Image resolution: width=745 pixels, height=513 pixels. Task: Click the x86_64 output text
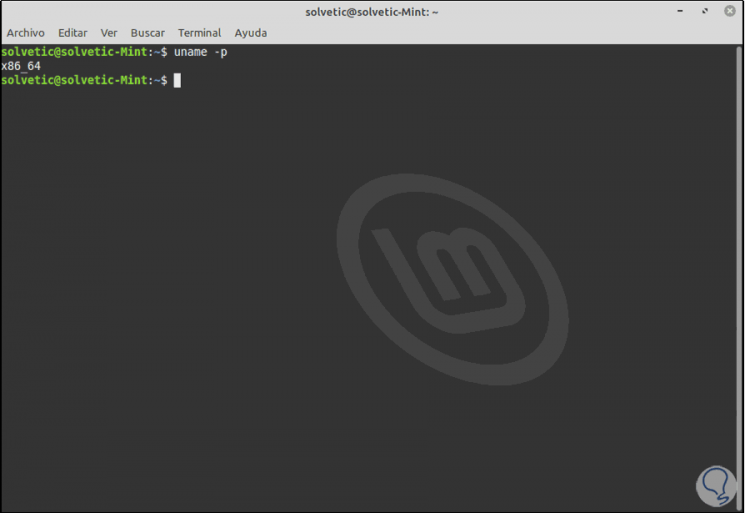pos(21,66)
